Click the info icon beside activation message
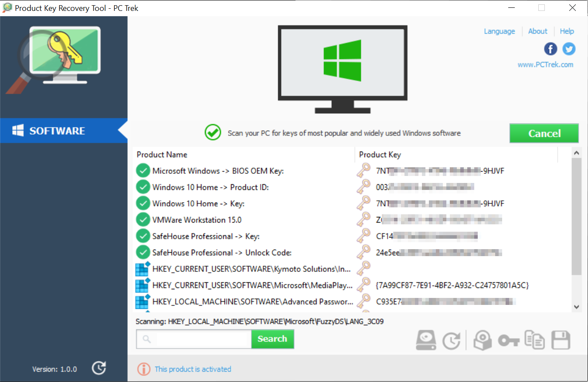Screen dimensions: 588x382 pos(143,369)
